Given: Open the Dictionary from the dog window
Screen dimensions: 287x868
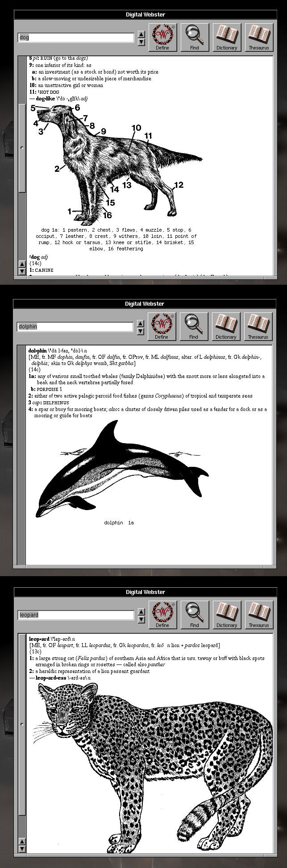Looking at the screenshot, I should point(227,37).
